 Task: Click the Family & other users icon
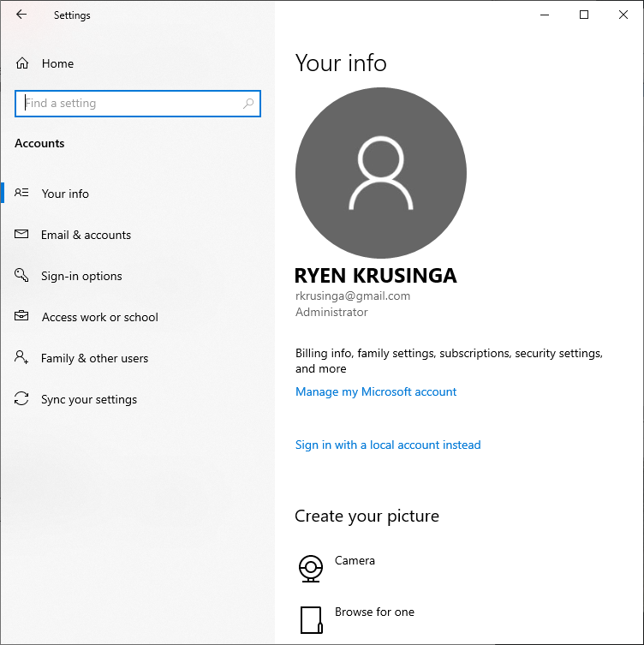(x=21, y=357)
